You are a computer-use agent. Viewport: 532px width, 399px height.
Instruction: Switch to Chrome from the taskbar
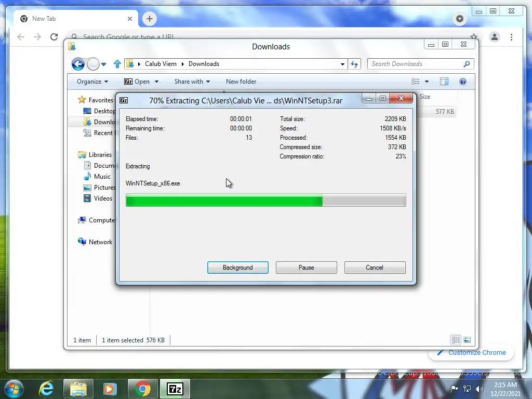[142, 389]
